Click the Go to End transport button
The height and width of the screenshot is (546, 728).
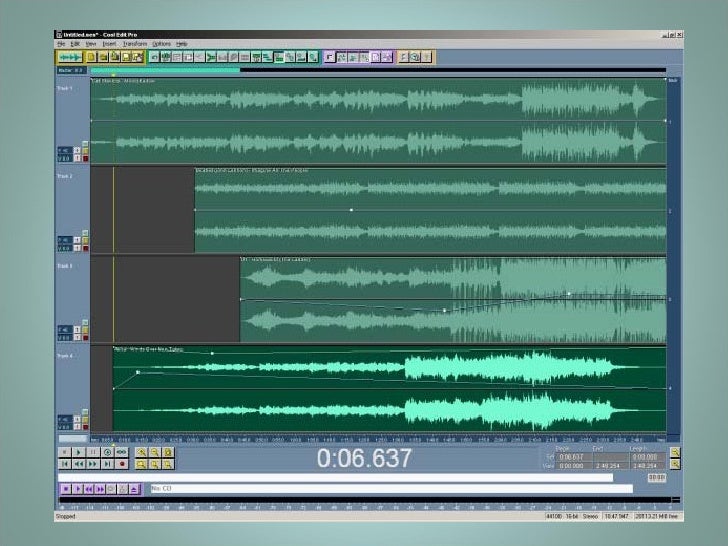click(107, 464)
